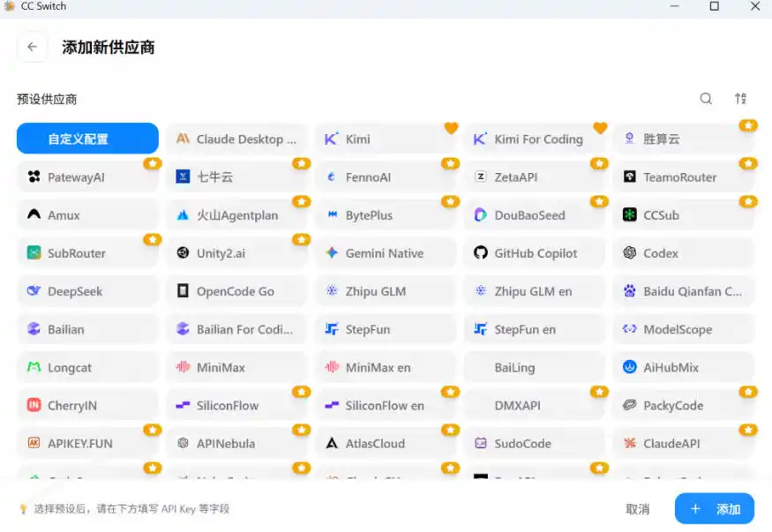
Task: Select the 自定义配置 preset button
Action: point(87,139)
